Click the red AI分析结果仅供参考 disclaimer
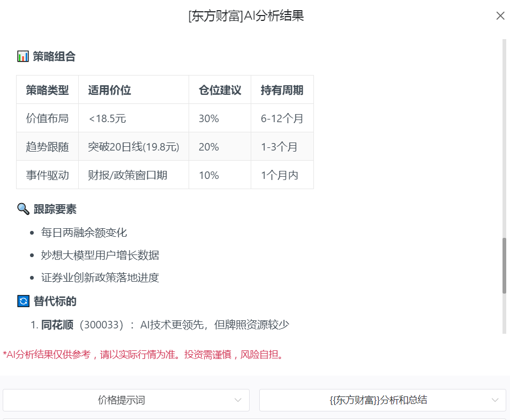This screenshot has height=420, width=510. tap(144, 354)
